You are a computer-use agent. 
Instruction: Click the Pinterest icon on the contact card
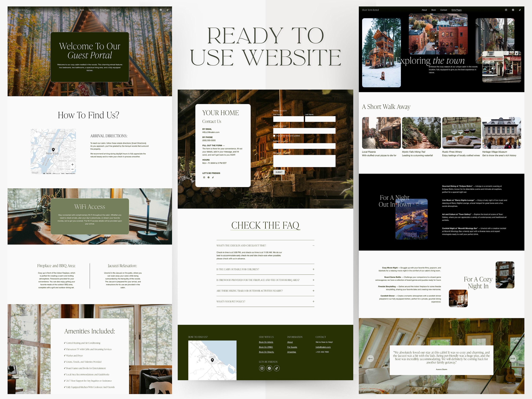tap(208, 177)
